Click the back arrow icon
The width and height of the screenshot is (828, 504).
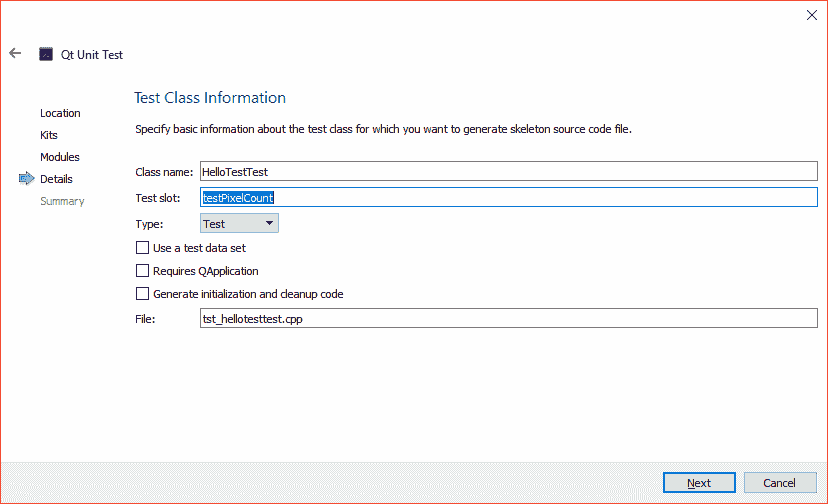tap(15, 54)
